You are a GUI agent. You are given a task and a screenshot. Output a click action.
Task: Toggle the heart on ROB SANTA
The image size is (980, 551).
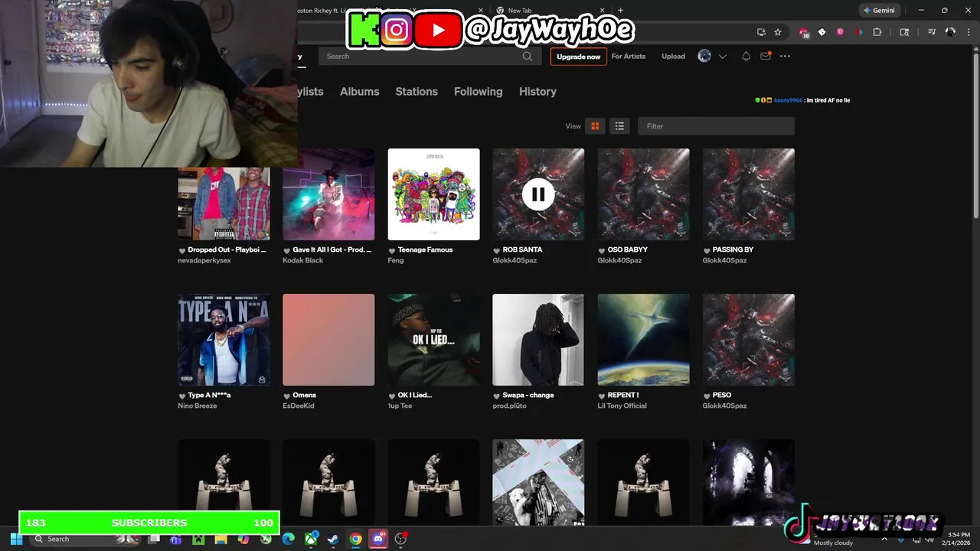coord(497,250)
